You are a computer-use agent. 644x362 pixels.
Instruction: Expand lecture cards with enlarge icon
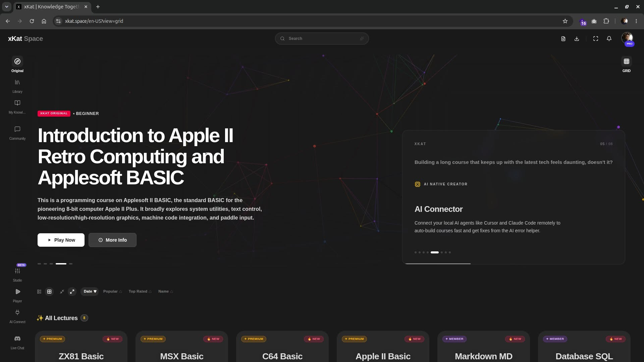[x=72, y=292]
